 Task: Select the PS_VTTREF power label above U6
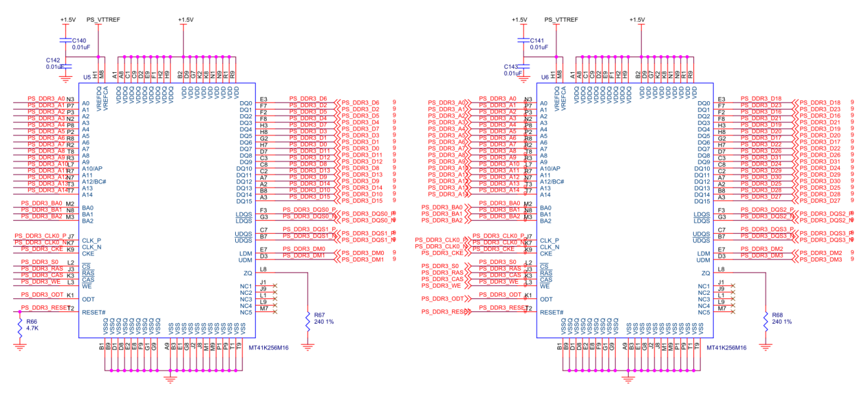562,20
